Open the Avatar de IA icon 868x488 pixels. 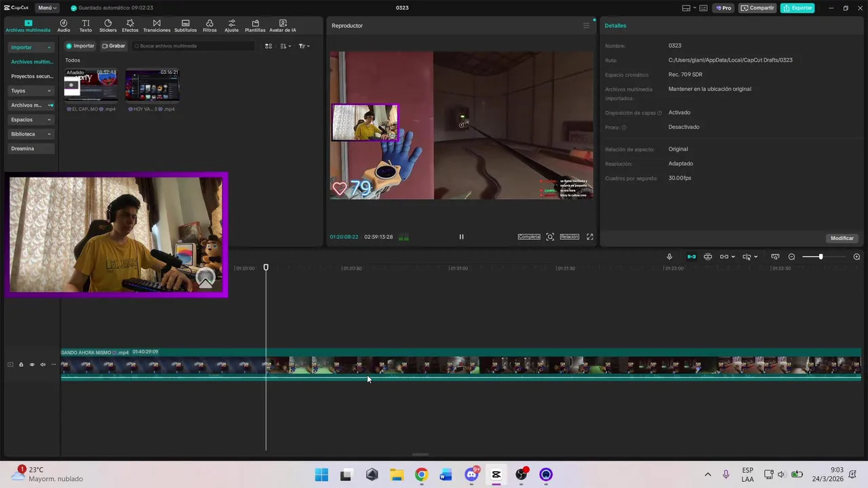point(283,26)
